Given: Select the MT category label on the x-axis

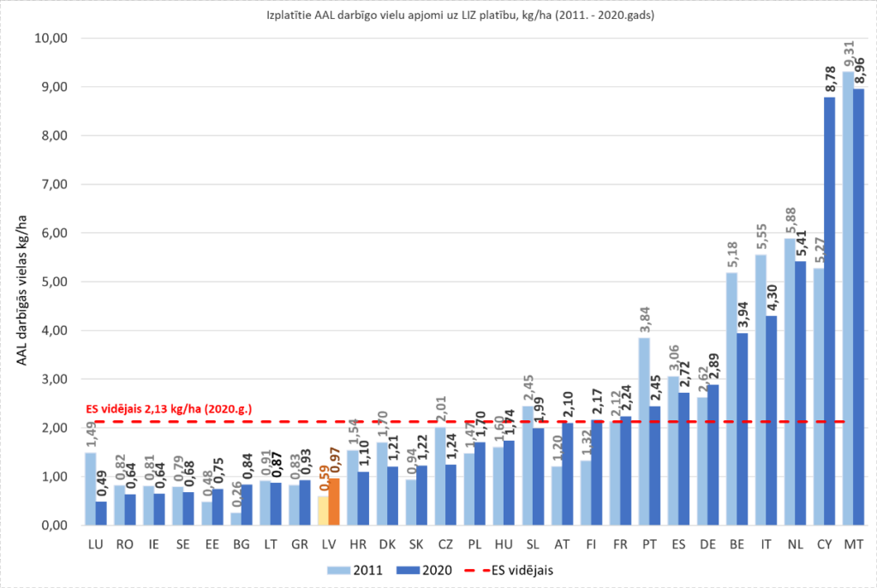Looking at the screenshot, I should (851, 543).
